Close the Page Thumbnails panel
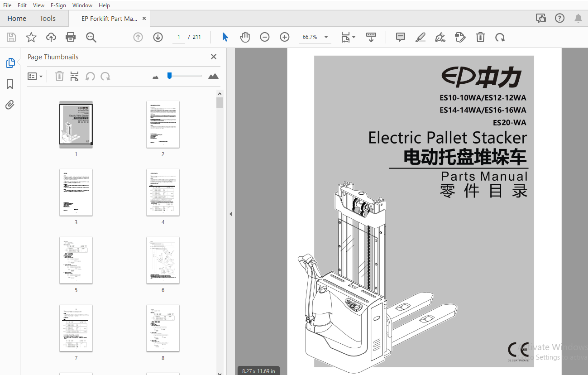 coord(214,57)
